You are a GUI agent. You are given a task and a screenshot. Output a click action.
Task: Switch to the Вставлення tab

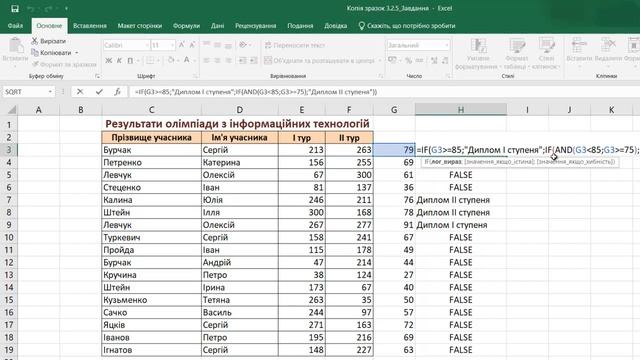(x=89, y=26)
